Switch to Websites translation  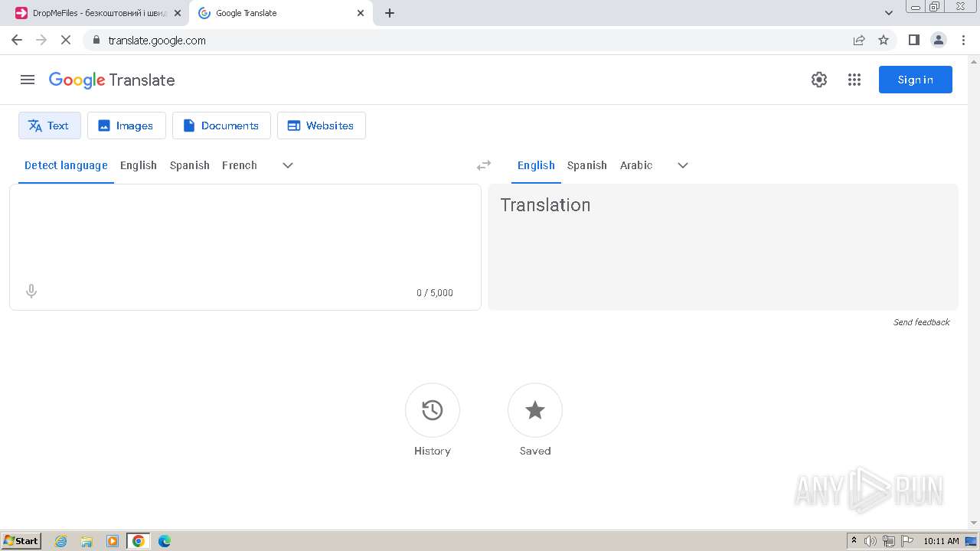click(322, 126)
